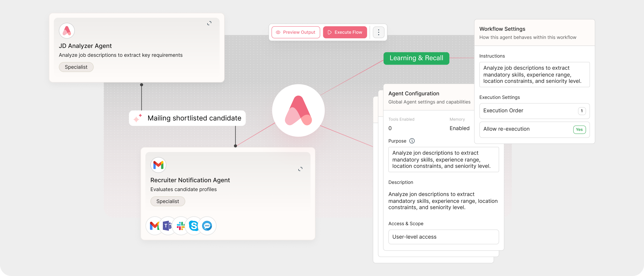644x276 pixels.
Task: Click the User-level access field
Action: tap(443, 237)
